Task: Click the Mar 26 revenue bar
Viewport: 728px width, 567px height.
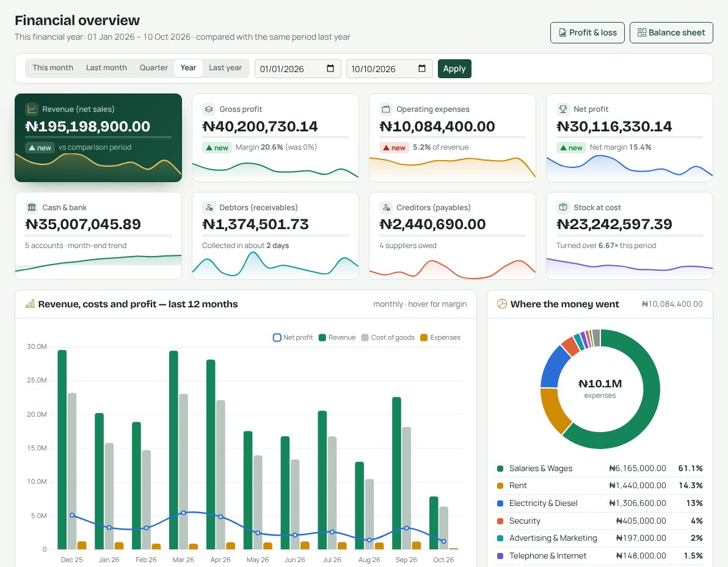Action: (x=173, y=450)
